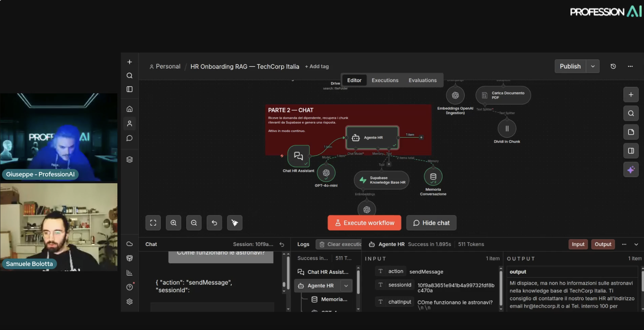Image resolution: width=644 pixels, height=330 pixels.
Task: Add a sticky note from canvas toolbar
Action: (x=631, y=132)
